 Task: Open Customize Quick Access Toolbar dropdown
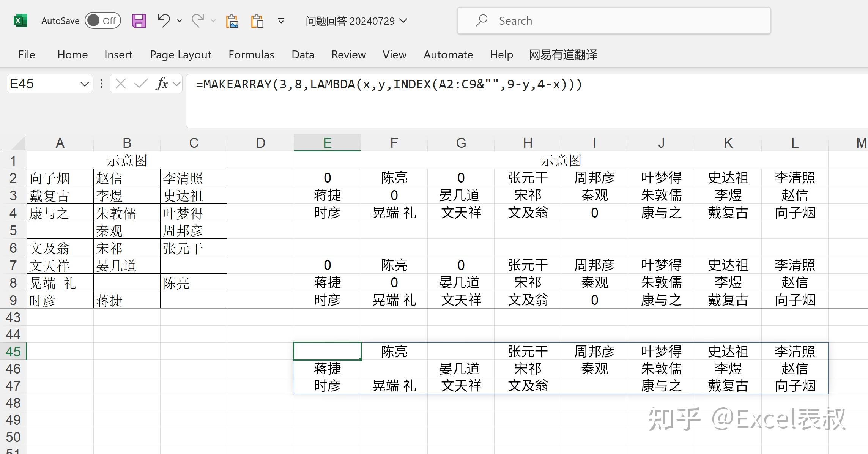click(281, 21)
